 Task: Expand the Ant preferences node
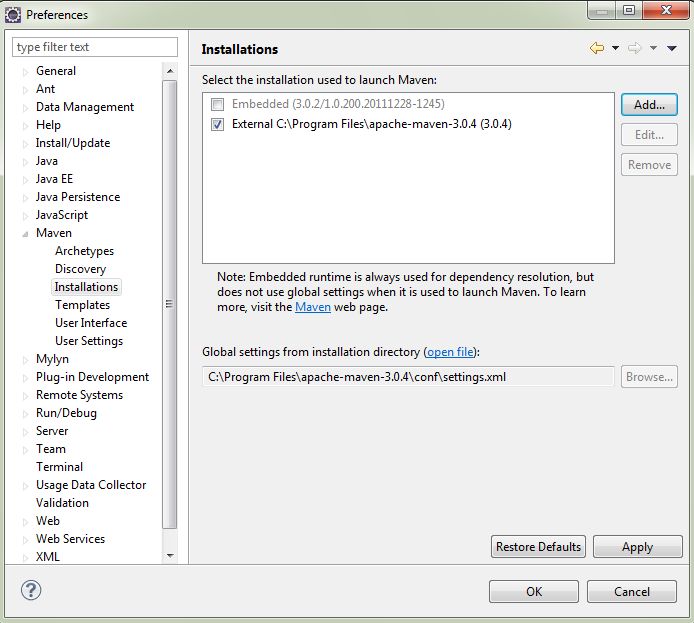25,90
